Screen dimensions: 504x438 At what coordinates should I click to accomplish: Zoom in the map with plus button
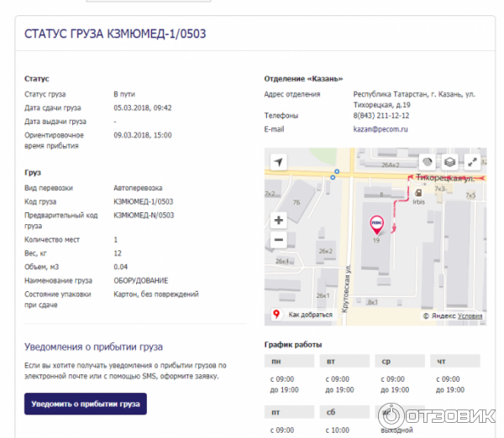[x=278, y=220]
